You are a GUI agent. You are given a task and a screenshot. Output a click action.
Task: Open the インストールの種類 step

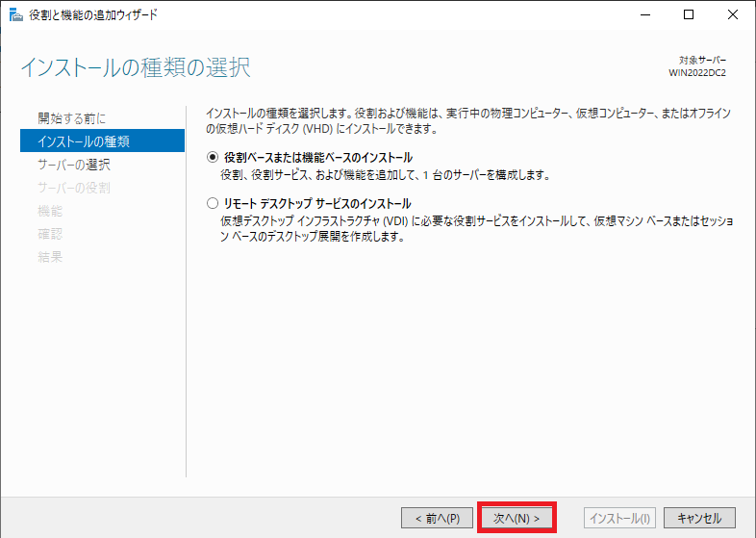coord(102,141)
